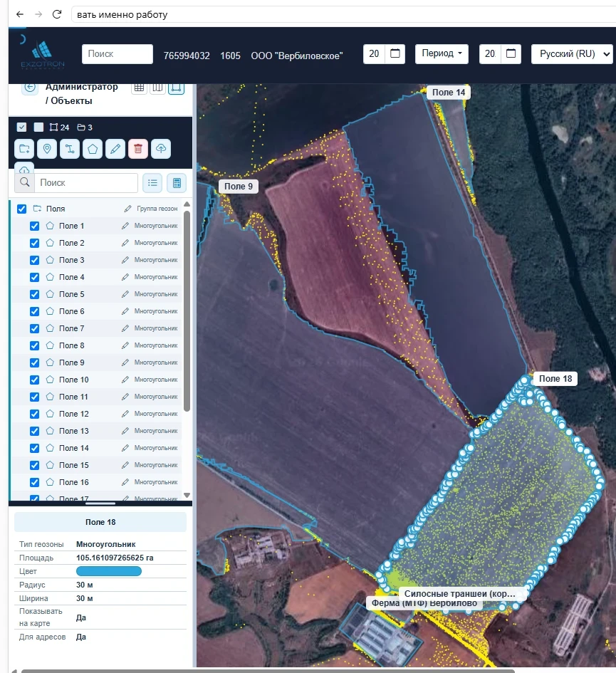Select the route line drawing tool
This screenshot has width=616, height=673.
tap(70, 149)
